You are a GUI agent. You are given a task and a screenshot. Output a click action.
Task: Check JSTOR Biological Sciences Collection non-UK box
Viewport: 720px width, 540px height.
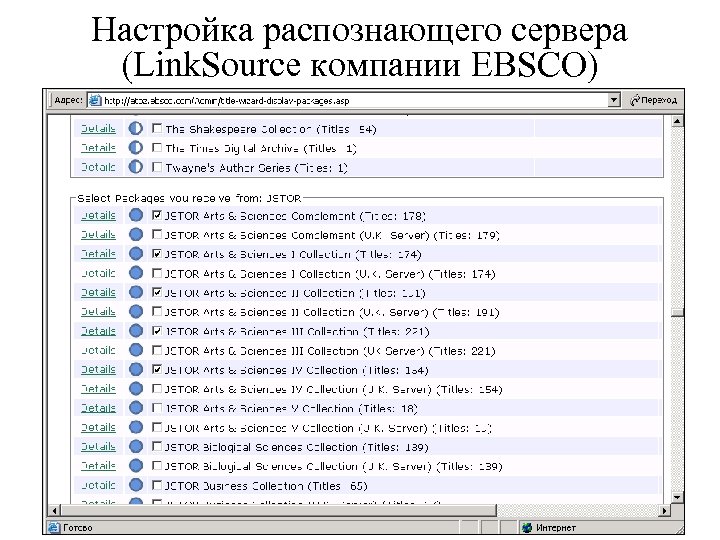tap(157, 446)
